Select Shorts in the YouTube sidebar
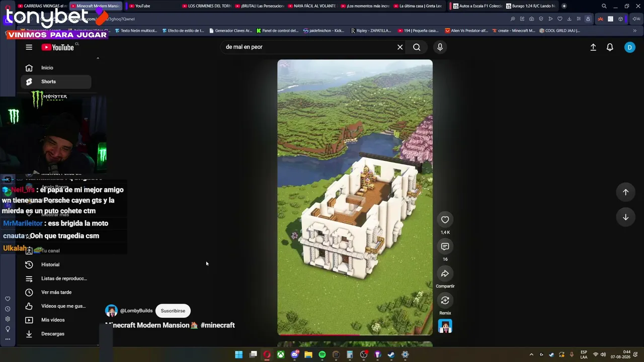This screenshot has width=644, height=362. pos(56,81)
